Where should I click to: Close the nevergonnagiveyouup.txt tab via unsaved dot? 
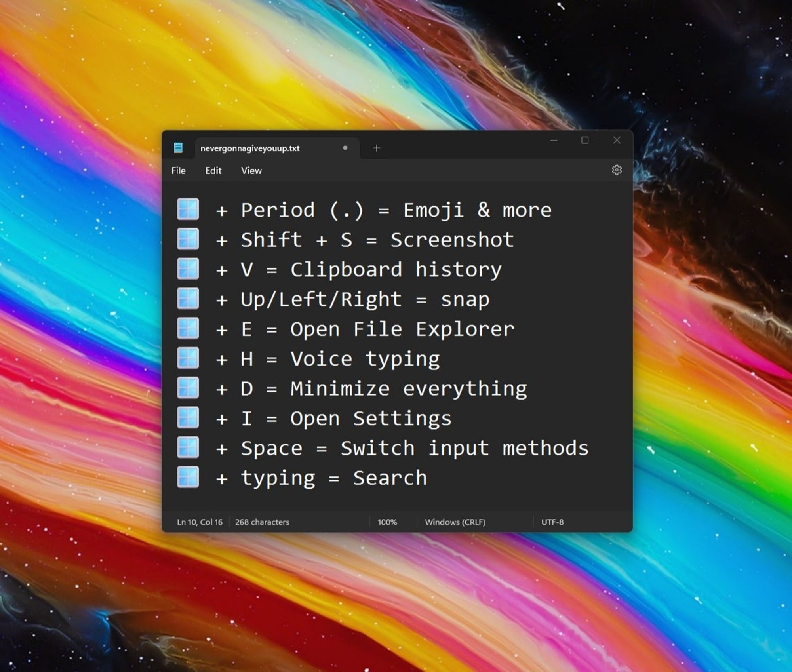[x=345, y=148]
